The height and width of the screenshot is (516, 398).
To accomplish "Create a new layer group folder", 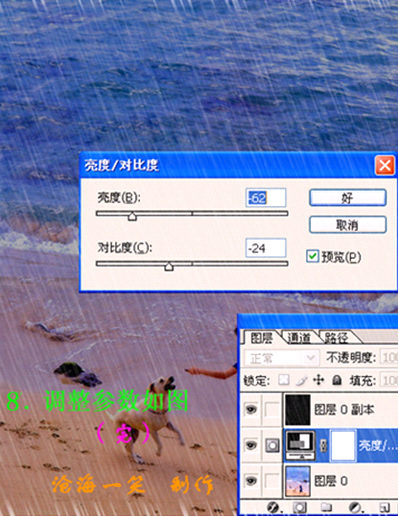I will point(326,507).
